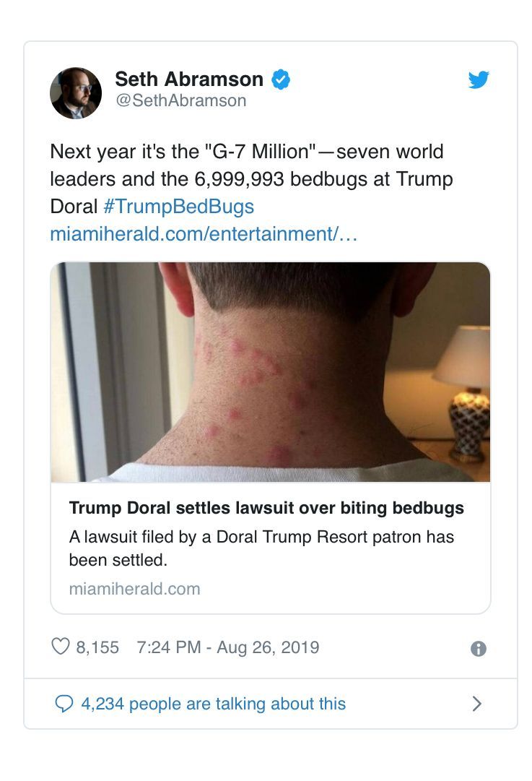532x781 pixels.
Task: View 4,234 people are talking about this
Action: [x=214, y=704]
